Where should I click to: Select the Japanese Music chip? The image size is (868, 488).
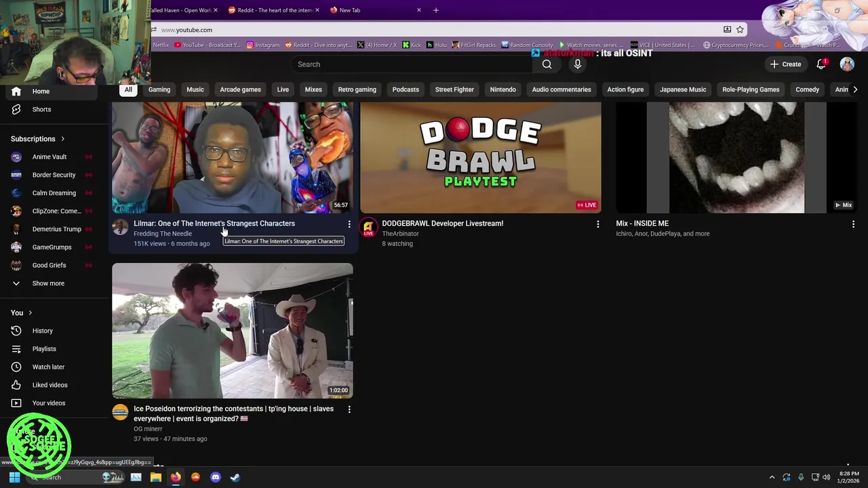tap(683, 89)
